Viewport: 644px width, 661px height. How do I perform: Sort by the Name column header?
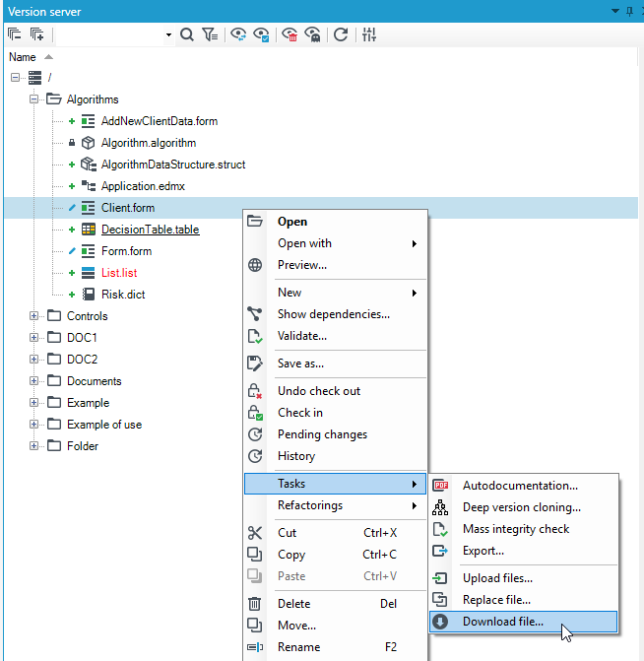[x=23, y=57]
